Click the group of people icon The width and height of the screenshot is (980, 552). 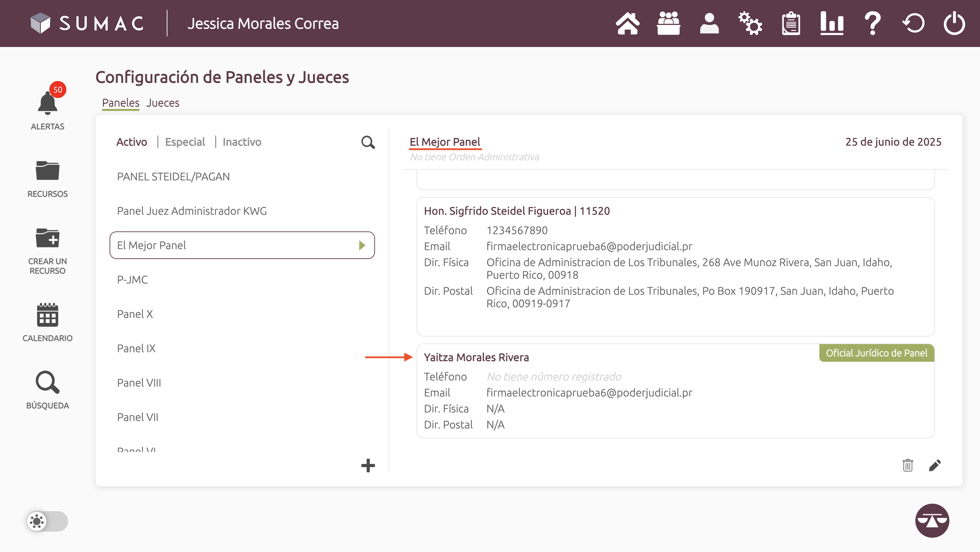point(668,23)
